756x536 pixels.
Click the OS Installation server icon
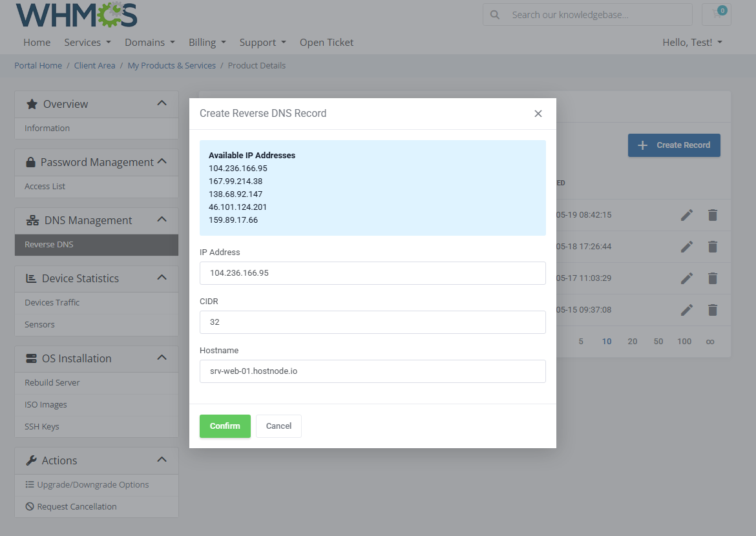point(32,358)
